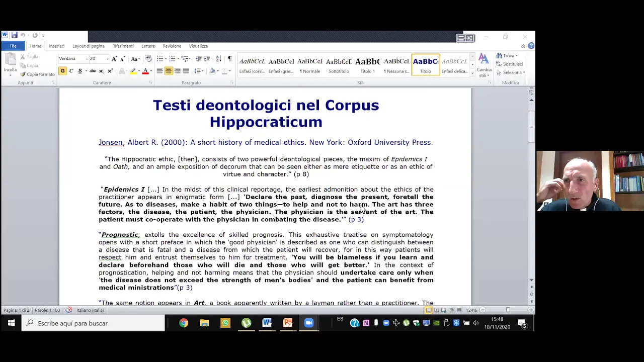Apply yellow text highlight color
This screenshot has width=644, height=362.
pos(133,71)
